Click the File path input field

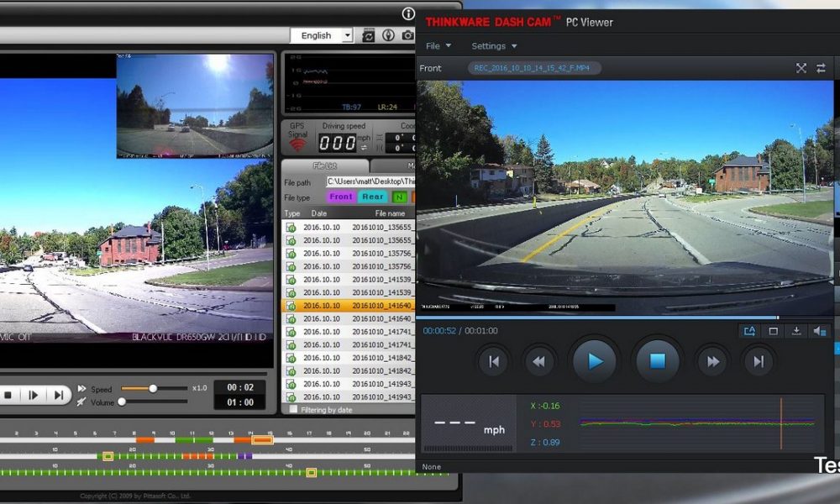[x=370, y=181]
